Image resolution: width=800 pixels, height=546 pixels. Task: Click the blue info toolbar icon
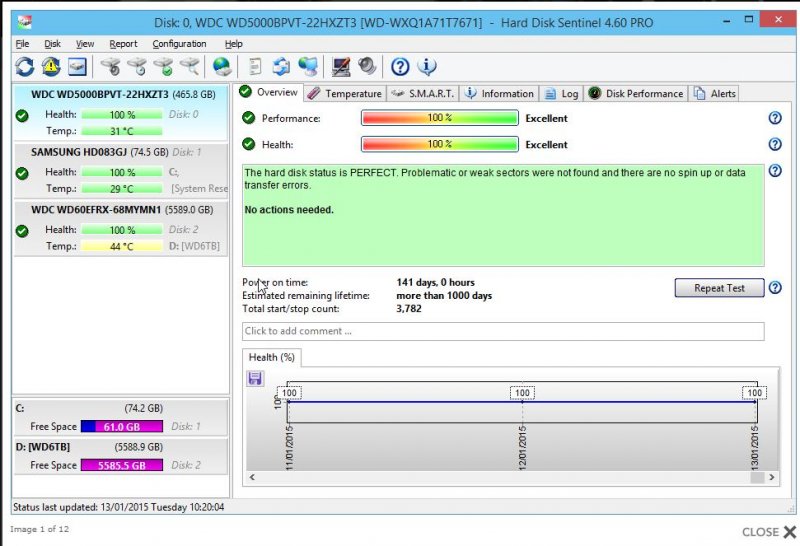coord(427,67)
